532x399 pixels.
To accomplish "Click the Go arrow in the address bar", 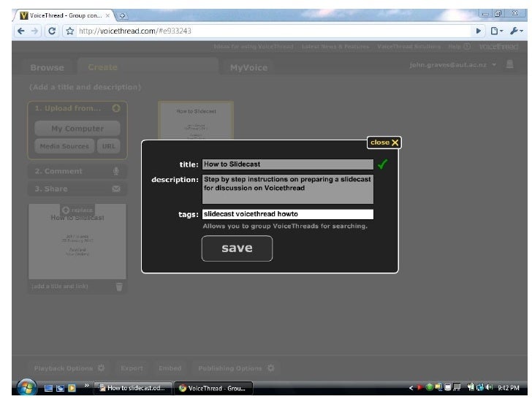I will point(479,31).
